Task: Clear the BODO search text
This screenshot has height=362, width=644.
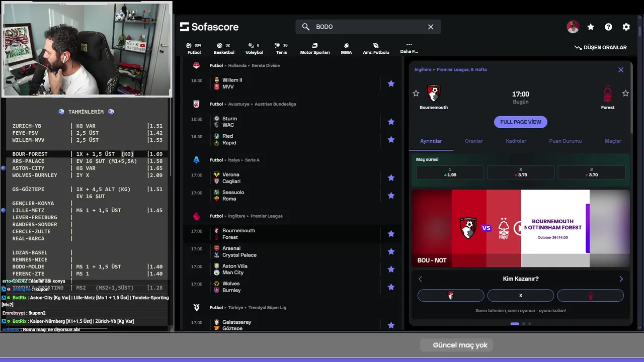Action: 431,27
